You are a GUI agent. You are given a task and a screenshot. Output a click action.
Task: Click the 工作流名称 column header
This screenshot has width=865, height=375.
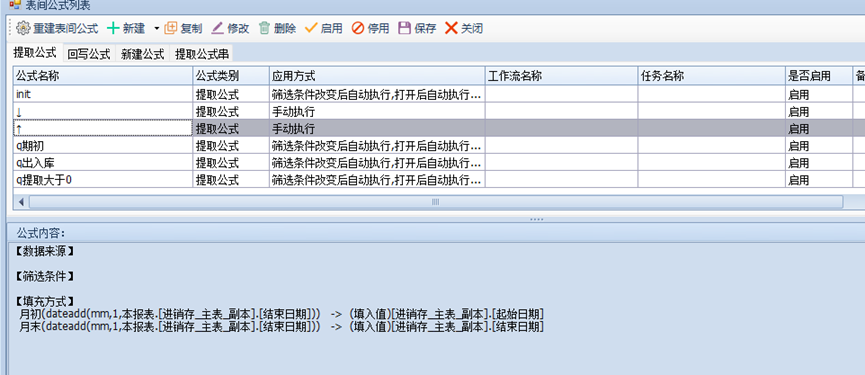pos(562,76)
